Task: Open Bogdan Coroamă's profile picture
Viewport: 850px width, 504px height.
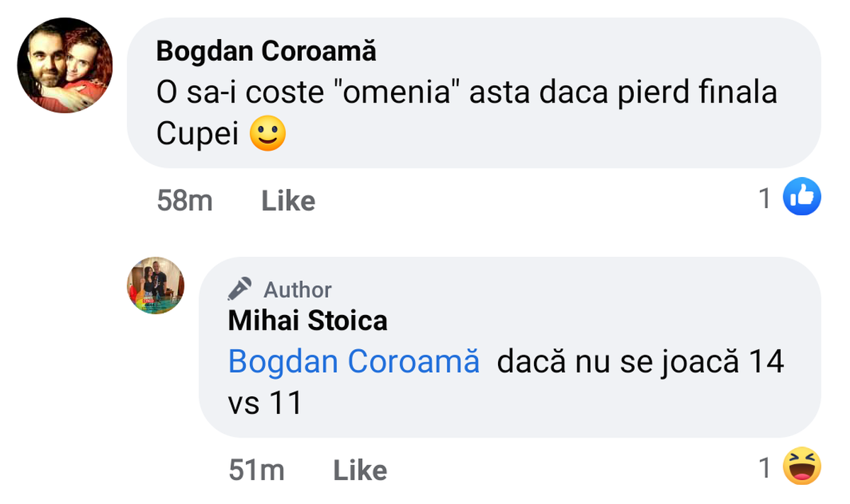Action: pos(64,64)
